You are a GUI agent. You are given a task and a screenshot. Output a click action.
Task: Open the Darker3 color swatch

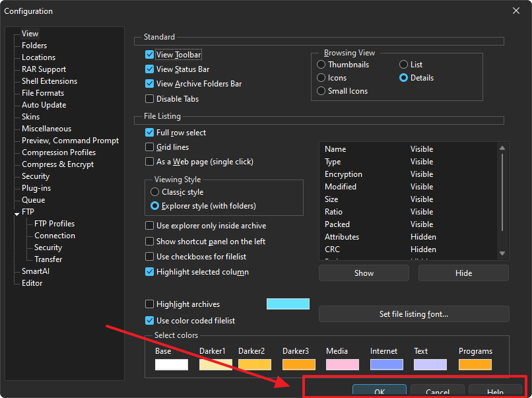[x=299, y=365]
